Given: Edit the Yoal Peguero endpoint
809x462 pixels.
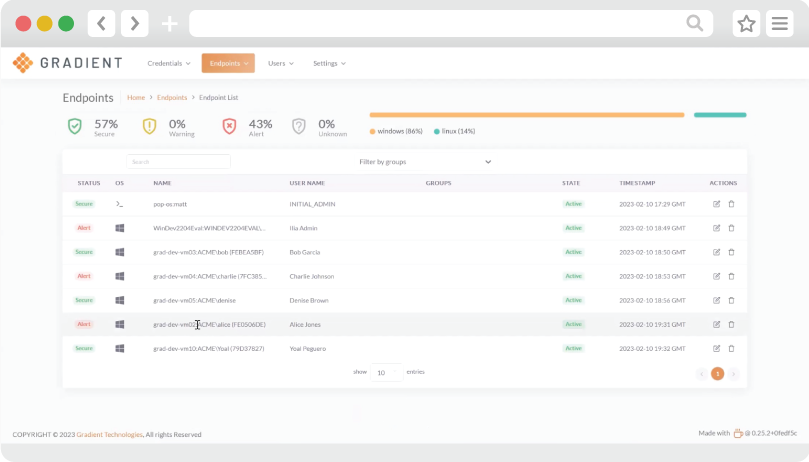Looking at the screenshot, I should click(716, 348).
